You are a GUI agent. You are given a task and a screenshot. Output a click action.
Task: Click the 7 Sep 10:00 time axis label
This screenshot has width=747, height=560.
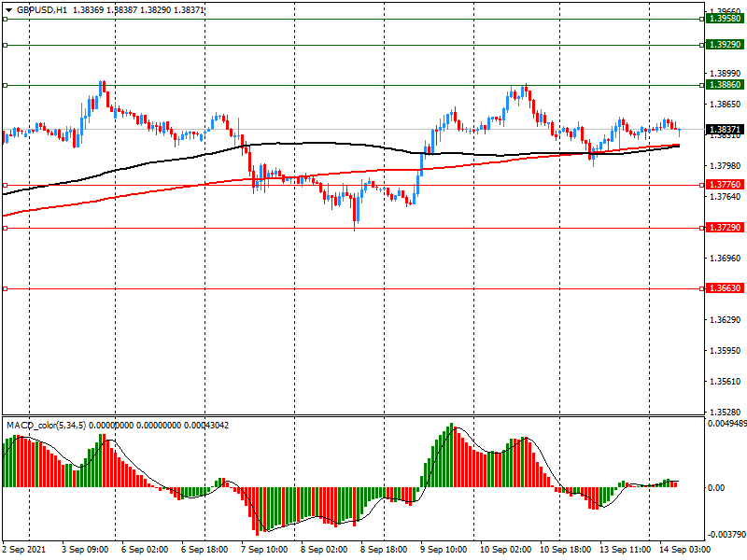[264, 550]
